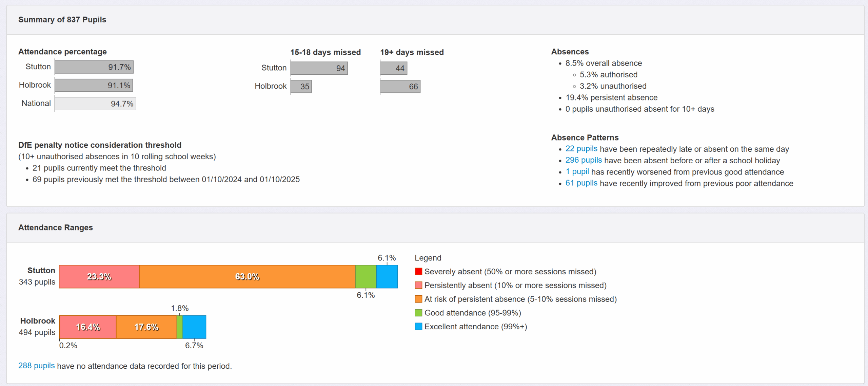
Task: Click Holbrook's 16.4% persistently absent segment
Action: click(x=88, y=327)
